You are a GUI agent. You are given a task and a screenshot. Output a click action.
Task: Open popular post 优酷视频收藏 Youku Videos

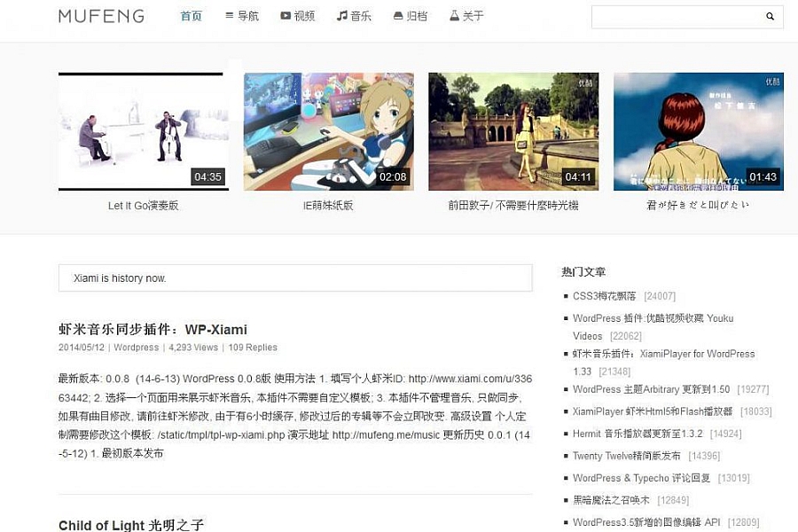tap(653, 327)
